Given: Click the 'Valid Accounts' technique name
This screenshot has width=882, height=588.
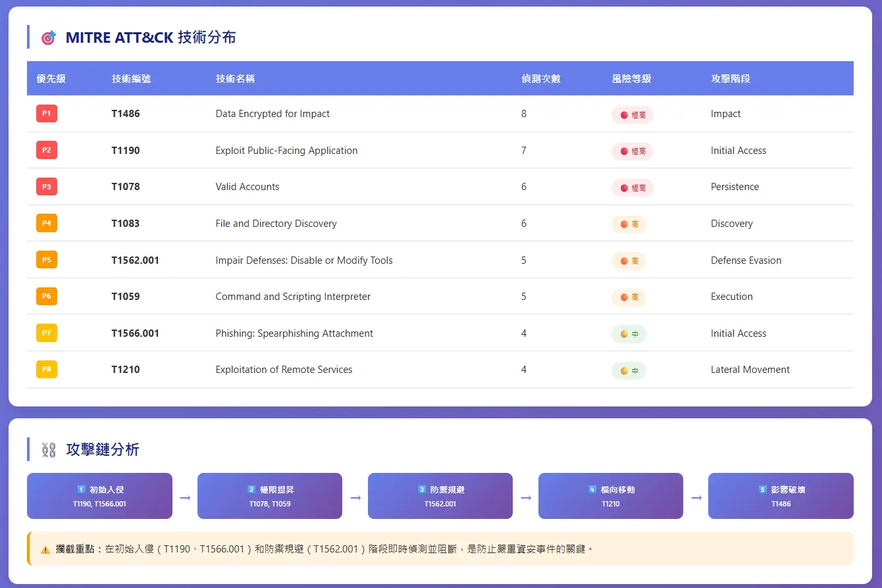Looking at the screenshot, I should [247, 187].
